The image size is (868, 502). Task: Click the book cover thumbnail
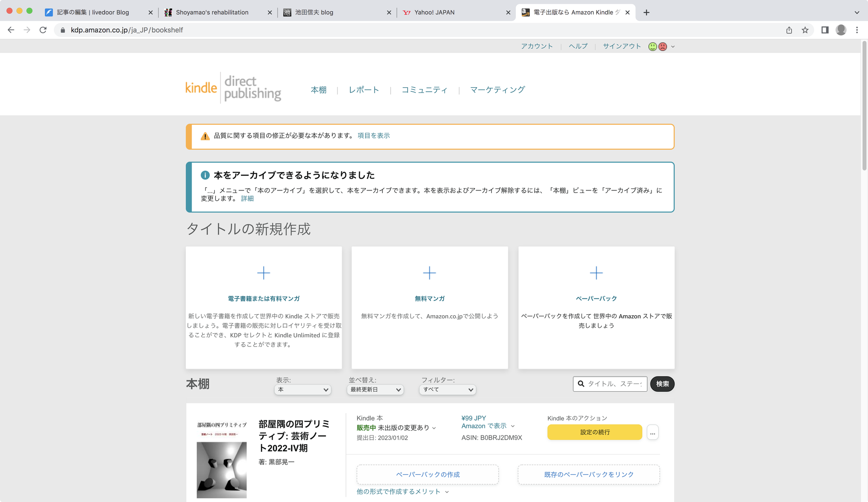[x=222, y=459]
